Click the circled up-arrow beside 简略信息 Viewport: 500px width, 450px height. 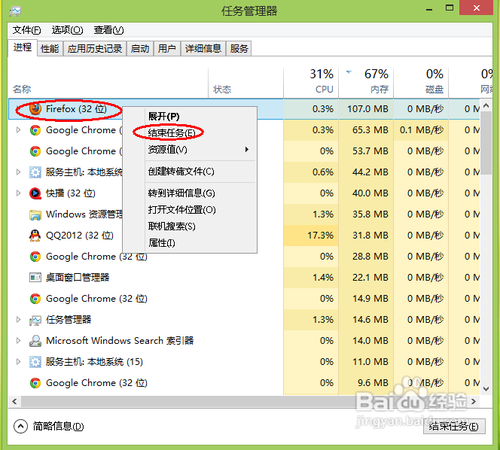pos(21,426)
